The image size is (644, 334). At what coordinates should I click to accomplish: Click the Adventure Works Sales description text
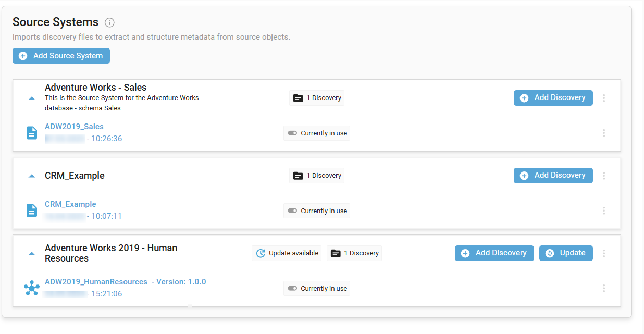tap(122, 103)
